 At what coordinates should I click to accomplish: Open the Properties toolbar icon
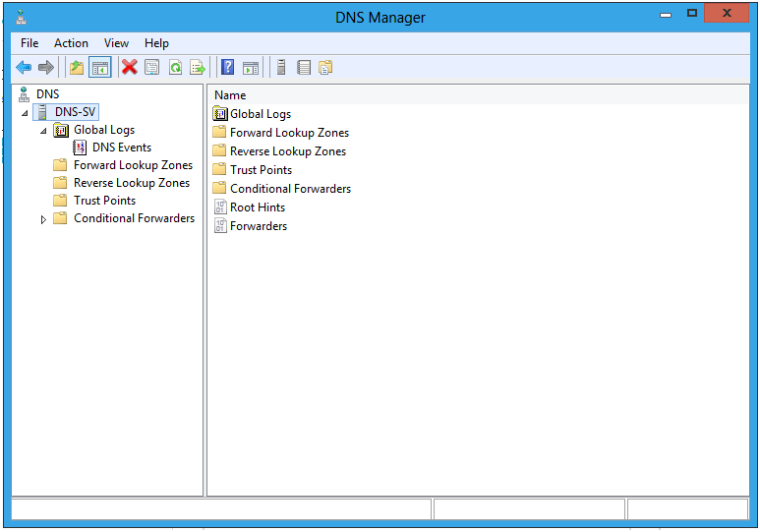(x=152, y=68)
